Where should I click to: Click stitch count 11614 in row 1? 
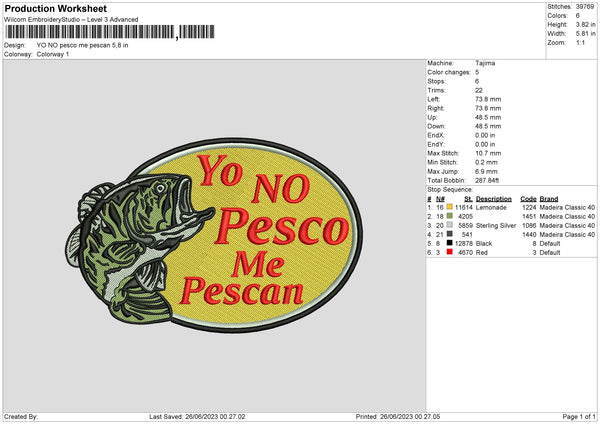[464, 207]
